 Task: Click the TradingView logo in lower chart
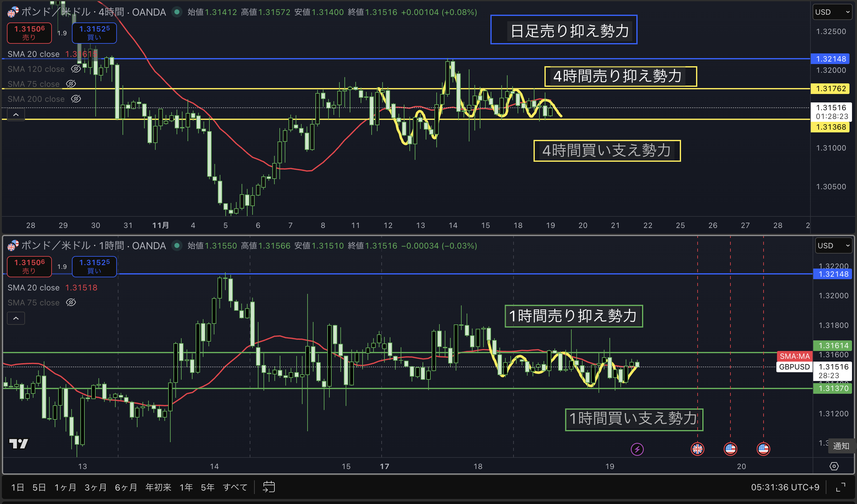(18, 443)
